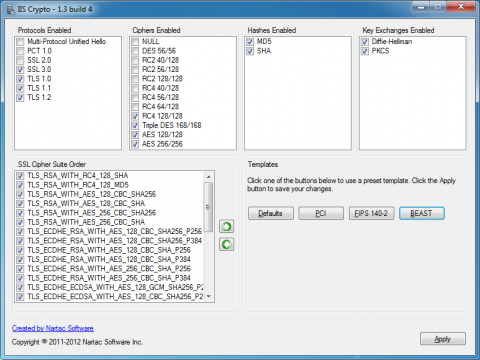Image resolution: width=480 pixels, height=360 pixels.
Task: Enable Multi-Protocol Unified Hello checkbox
Action: point(21,42)
